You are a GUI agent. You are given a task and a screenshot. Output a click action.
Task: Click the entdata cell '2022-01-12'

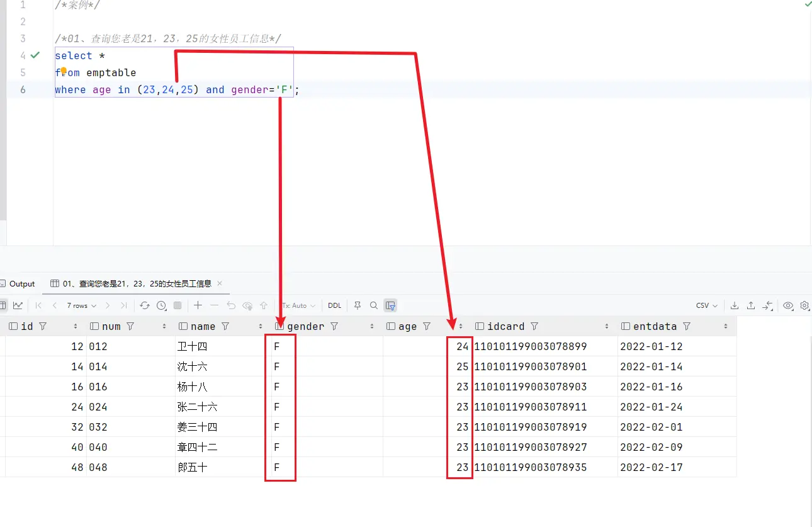(x=651, y=346)
